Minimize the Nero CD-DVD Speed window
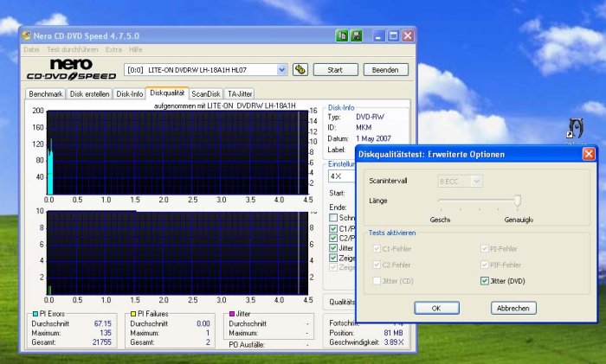The image size is (606, 364). coord(378,35)
